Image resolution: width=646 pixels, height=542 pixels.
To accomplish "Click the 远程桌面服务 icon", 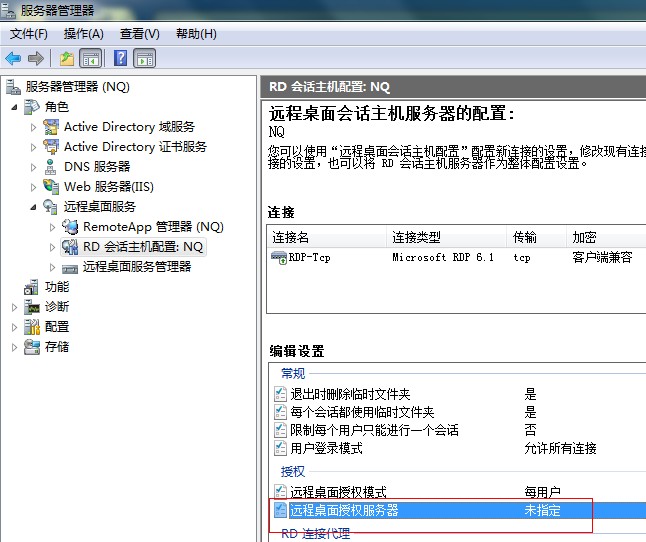I will pyautogui.click(x=50, y=207).
